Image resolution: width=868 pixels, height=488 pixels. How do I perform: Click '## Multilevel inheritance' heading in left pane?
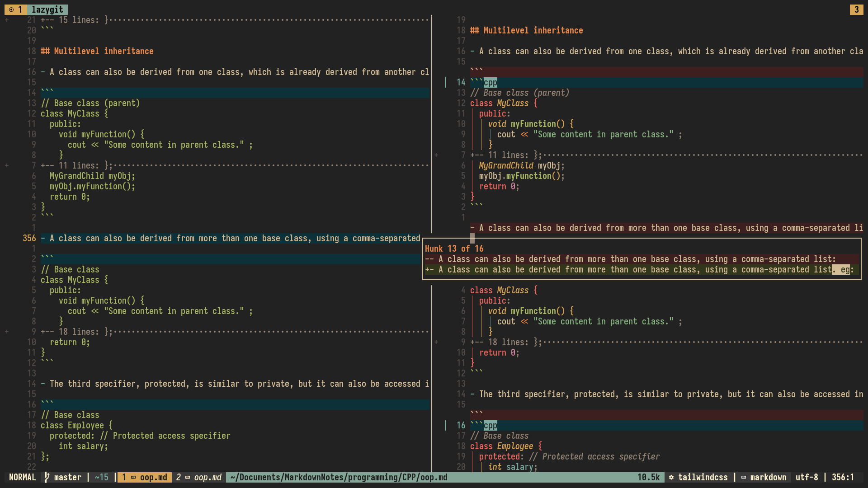(97, 51)
